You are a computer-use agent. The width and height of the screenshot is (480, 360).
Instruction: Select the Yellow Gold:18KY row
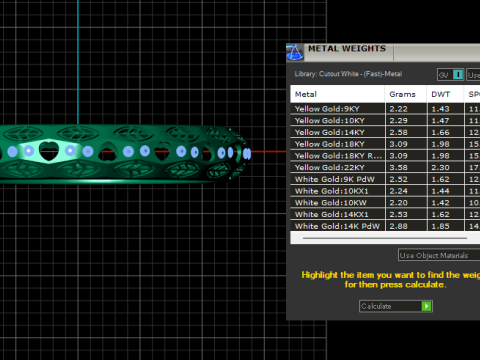point(385,144)
